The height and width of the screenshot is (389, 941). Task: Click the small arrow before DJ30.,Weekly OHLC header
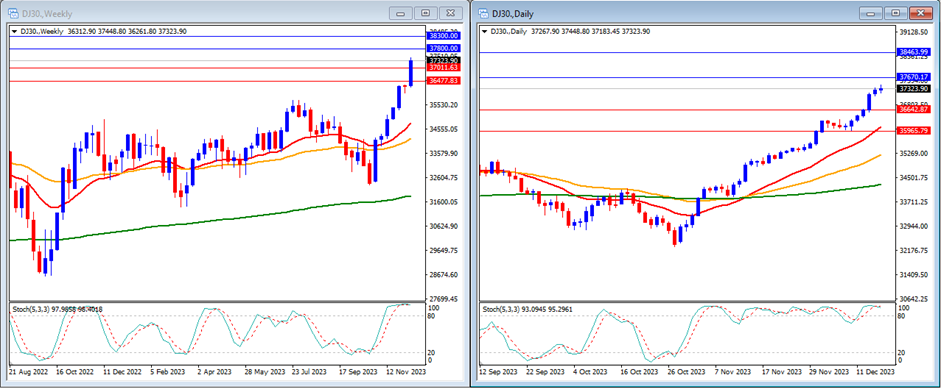(14, 31)
